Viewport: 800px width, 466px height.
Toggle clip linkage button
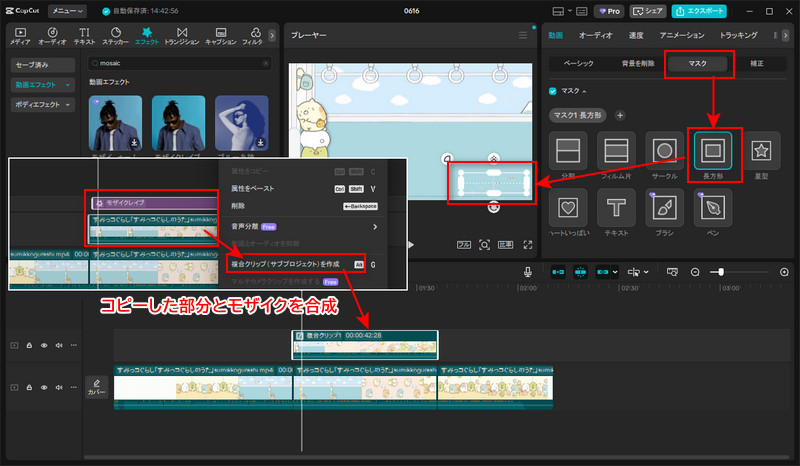click(603, 272)
